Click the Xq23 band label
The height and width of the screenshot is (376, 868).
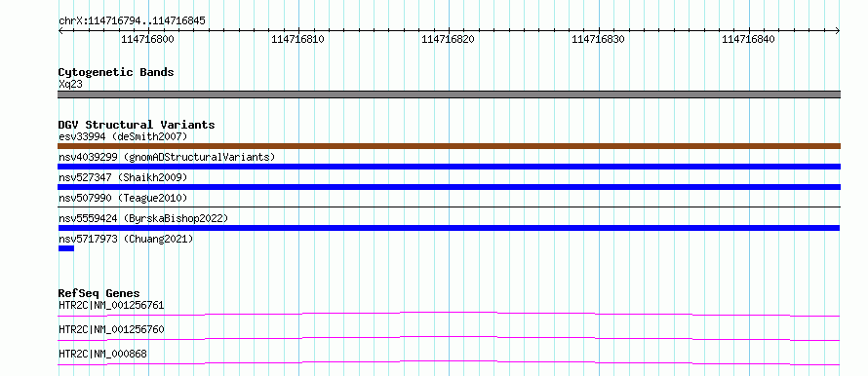point(70,85)
